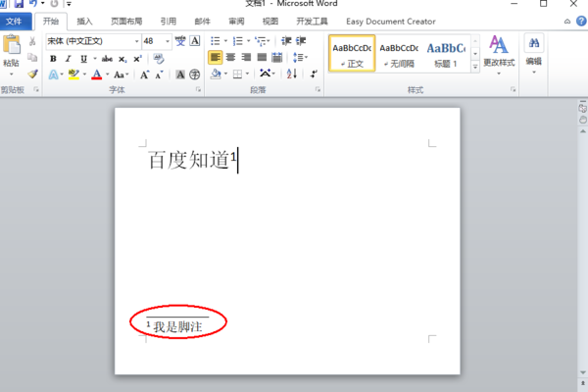Open Change Case Aa menu

click(x=122, y=74)
